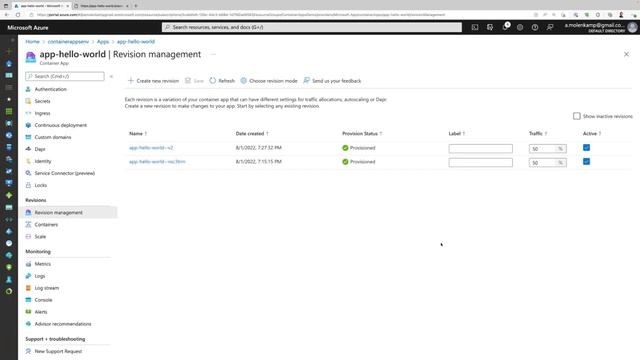Go to Apps breadcrumb
Screen dimensions: 640x360
click(x=103, y=42)
